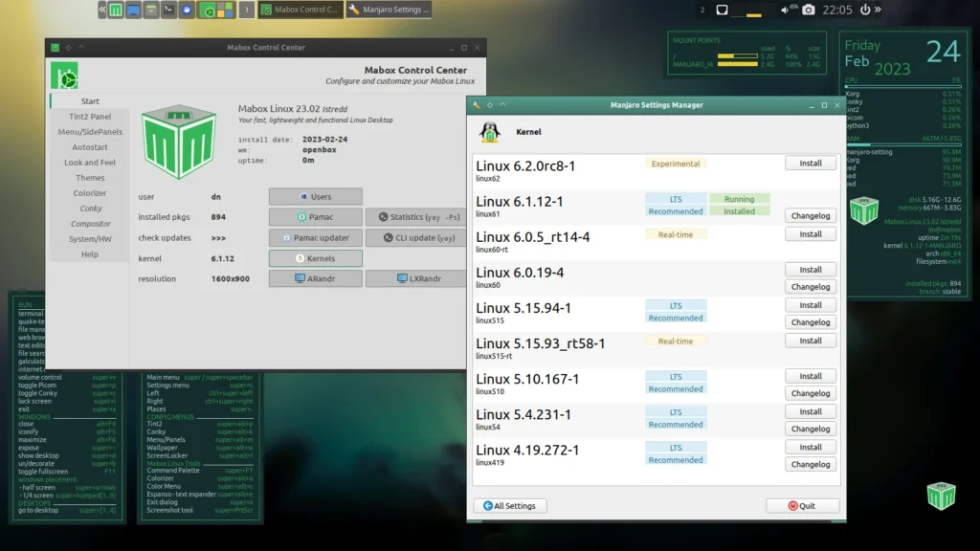Switch to workspace 1 in the panel
The height and width of the screenshot is (551, 980).
247,10
